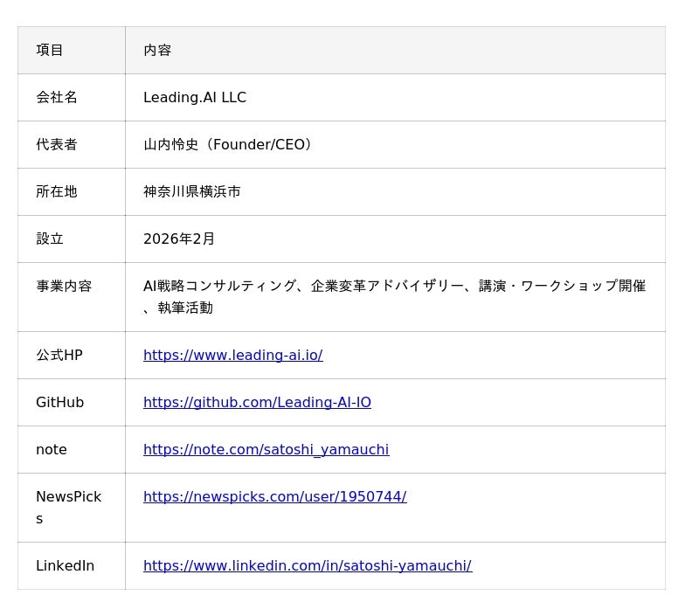Click the LinkedIn label in first column
Image resolution: width=699 pixels, height=616 pixels.
(x=65, y=565)
